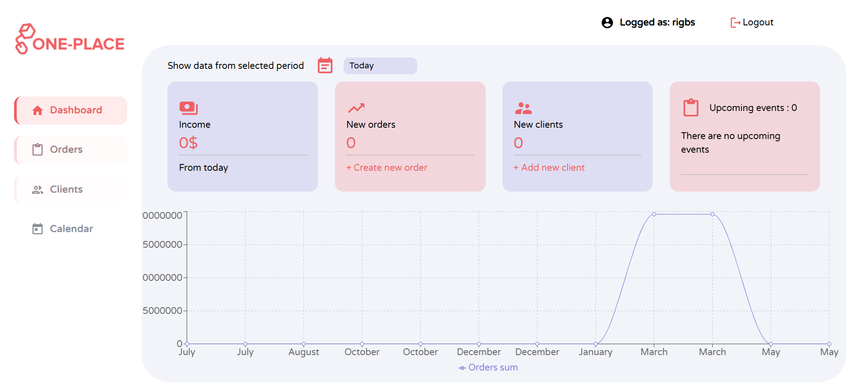Screen dimensions: 868x390
Task: Click the Create new order link
Action: tap(386, 168)
